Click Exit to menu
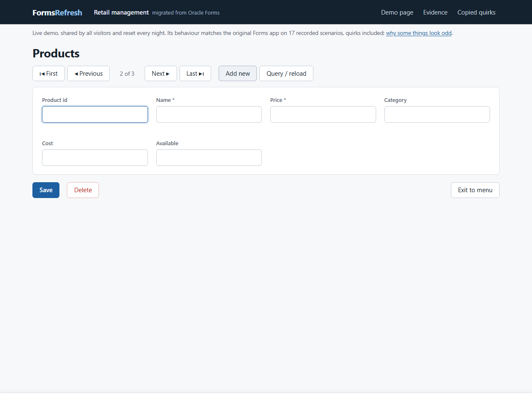The image size is (532, 416). [x=475, y=190]
